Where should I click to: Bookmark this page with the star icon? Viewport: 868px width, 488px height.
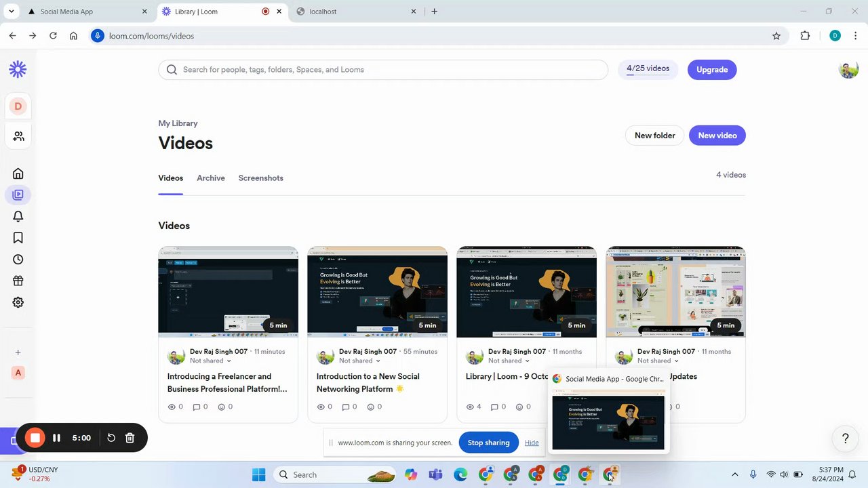pyautogui.click(x=776, y=36)
